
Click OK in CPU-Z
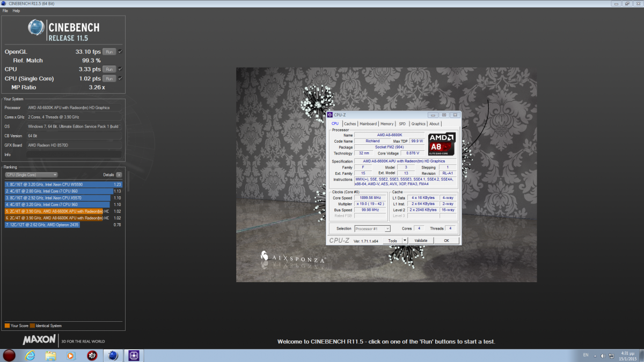click(x=447, y=241)
